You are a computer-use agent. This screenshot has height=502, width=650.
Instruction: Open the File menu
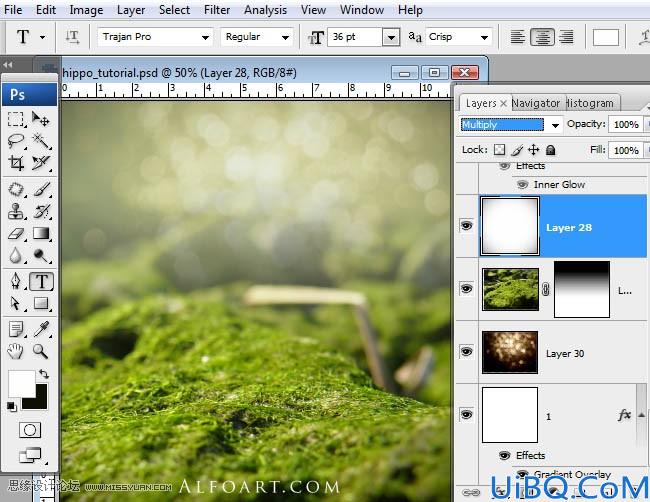12,10
